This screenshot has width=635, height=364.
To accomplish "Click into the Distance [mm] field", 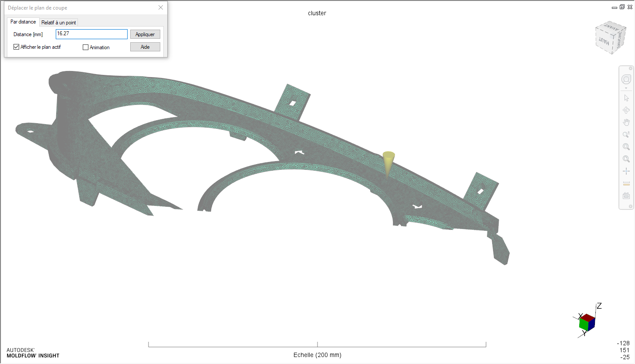I will 91,34.
